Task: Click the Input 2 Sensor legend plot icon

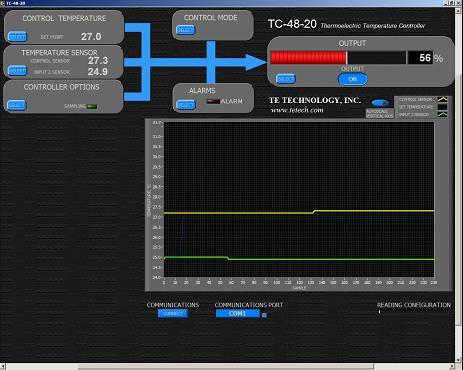Action: coord(442,114)
